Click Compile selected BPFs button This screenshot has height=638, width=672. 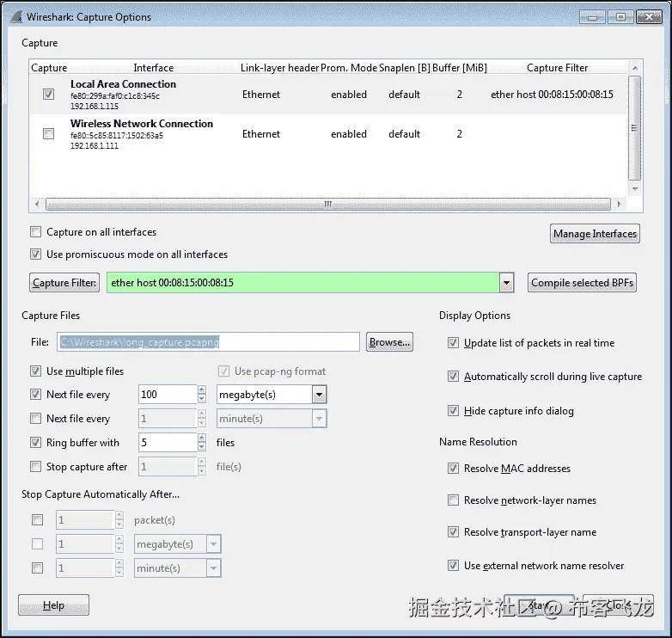click(x=582, y=283)
